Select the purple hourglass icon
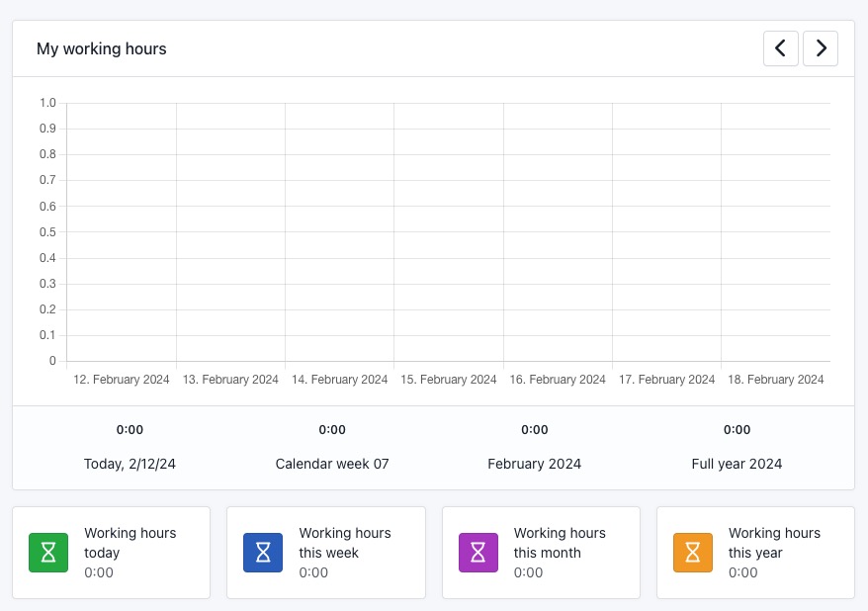 [478, 553]
